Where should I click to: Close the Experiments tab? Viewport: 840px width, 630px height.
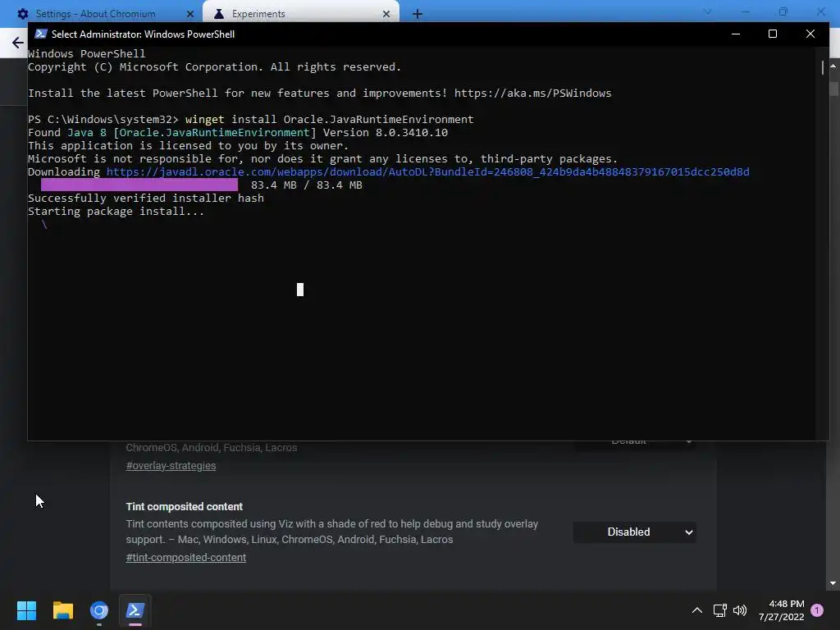[x=386, y=14]
